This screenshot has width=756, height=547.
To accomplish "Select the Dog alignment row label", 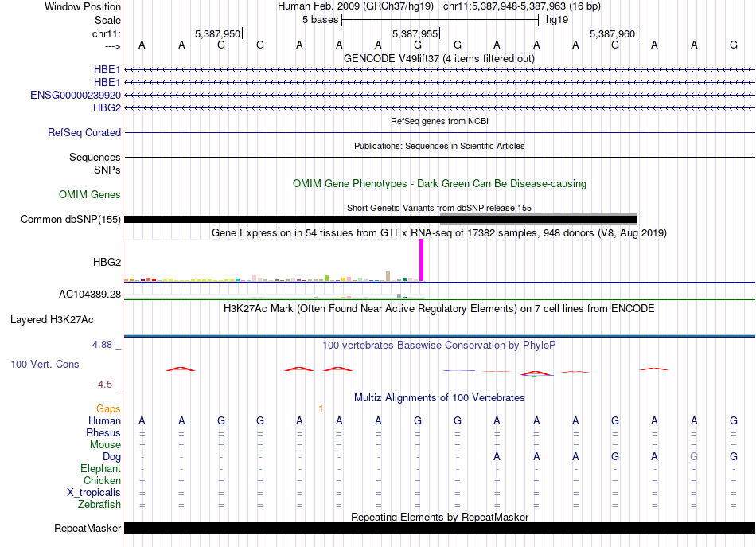I will coord(111,457).
